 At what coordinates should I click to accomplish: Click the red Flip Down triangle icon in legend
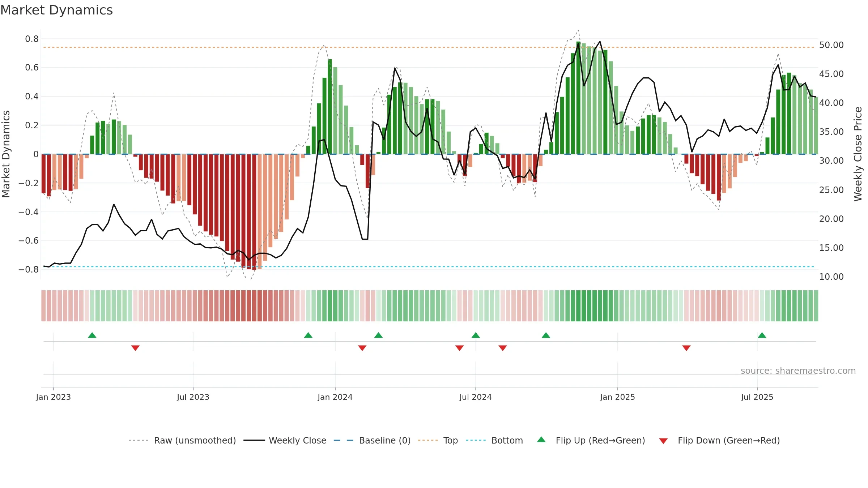[x=663, y=441]
